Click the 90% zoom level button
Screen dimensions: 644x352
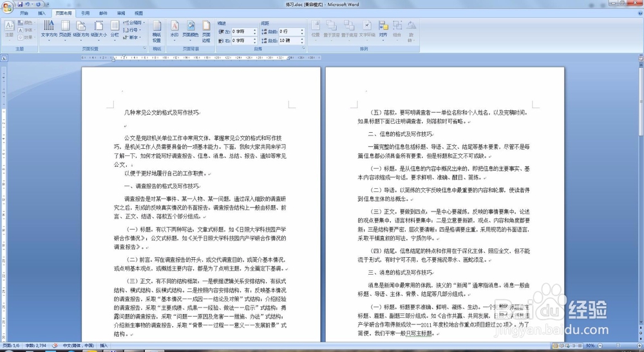tap(590, 346)
